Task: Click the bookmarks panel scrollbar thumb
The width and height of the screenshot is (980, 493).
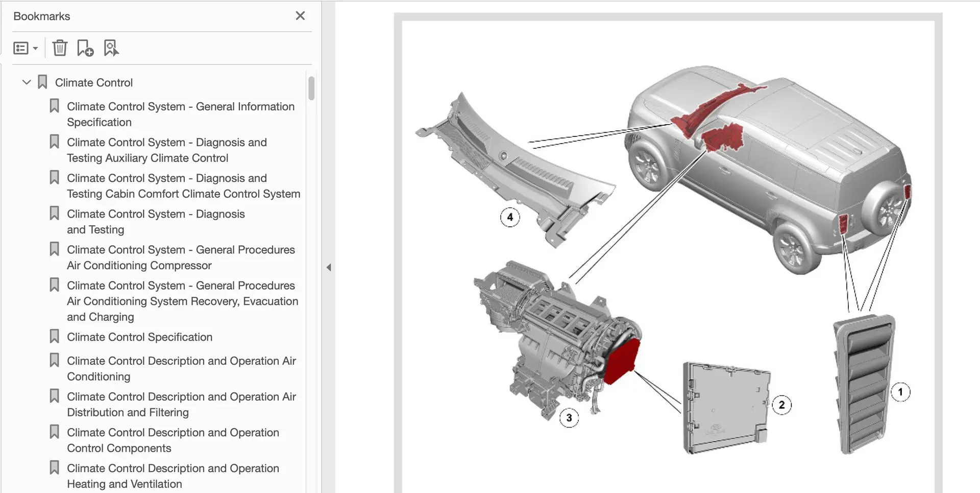Action: [311, 88]
